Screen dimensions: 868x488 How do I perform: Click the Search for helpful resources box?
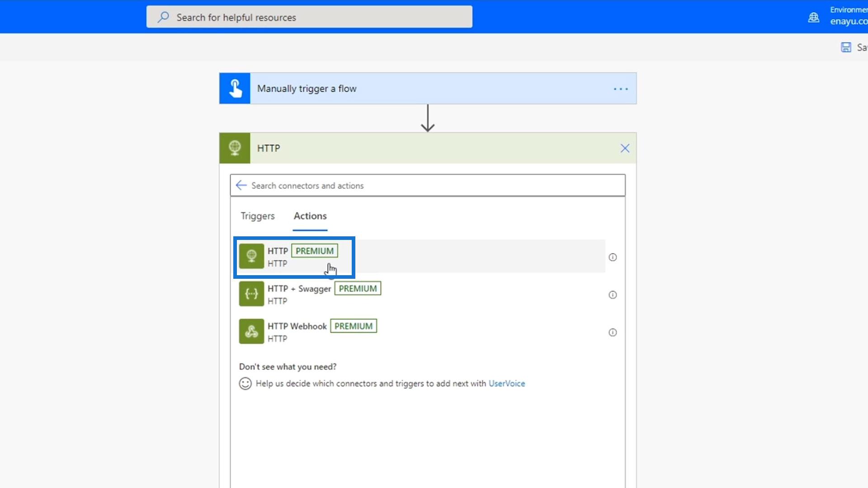tap(309, 17)
